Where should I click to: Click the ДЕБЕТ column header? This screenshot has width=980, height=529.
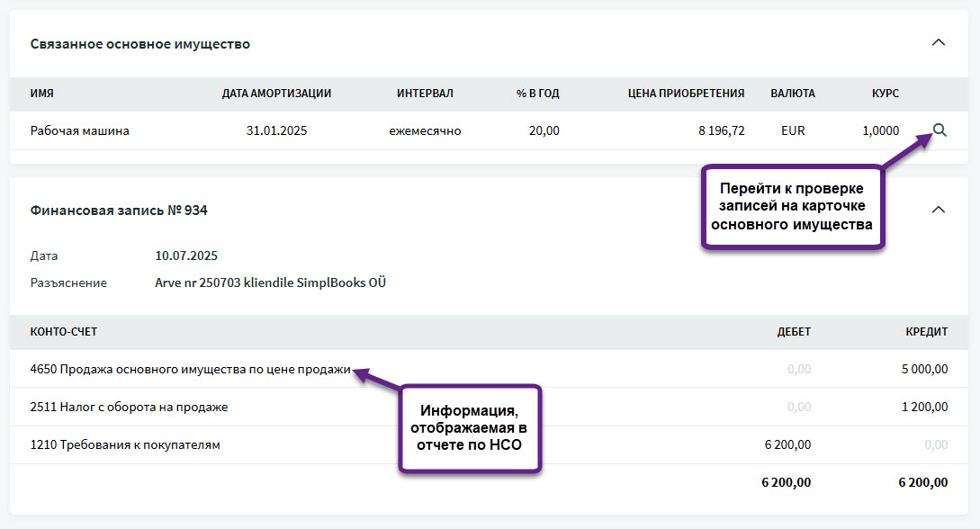point(794,332)
